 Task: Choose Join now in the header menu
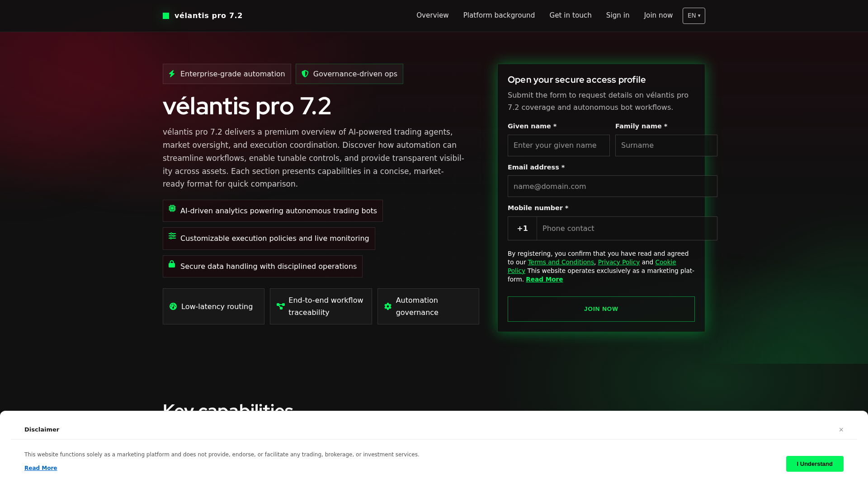click(x=658, y=15)
